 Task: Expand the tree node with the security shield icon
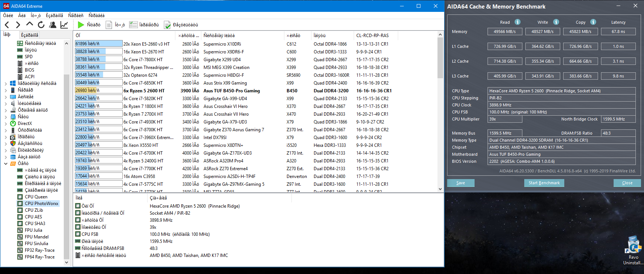pyautogui.click(x=6, y=143)
